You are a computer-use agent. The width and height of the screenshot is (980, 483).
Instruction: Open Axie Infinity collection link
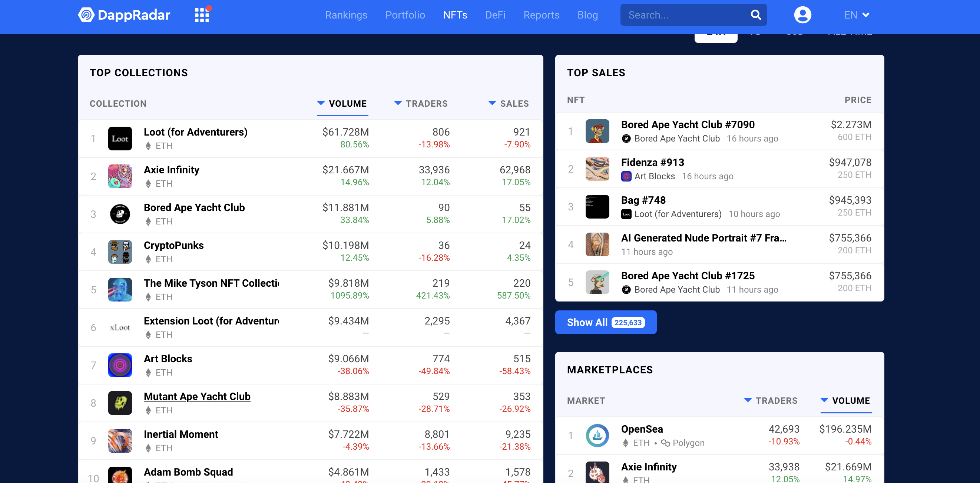172,170
